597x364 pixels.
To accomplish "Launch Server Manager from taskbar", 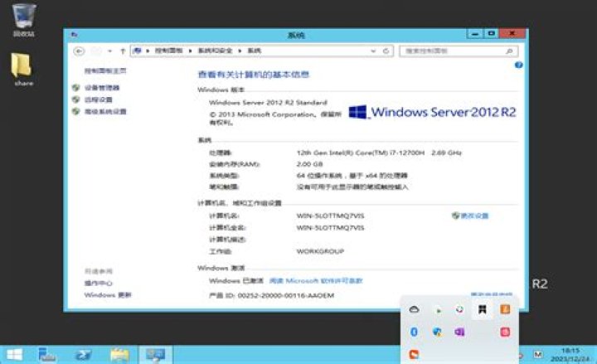I will [47, 355].
